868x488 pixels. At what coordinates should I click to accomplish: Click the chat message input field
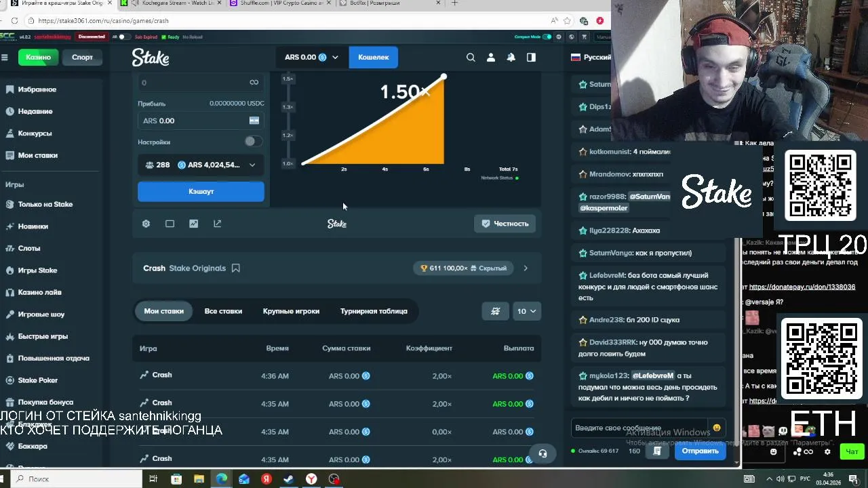tap(641, 428)
